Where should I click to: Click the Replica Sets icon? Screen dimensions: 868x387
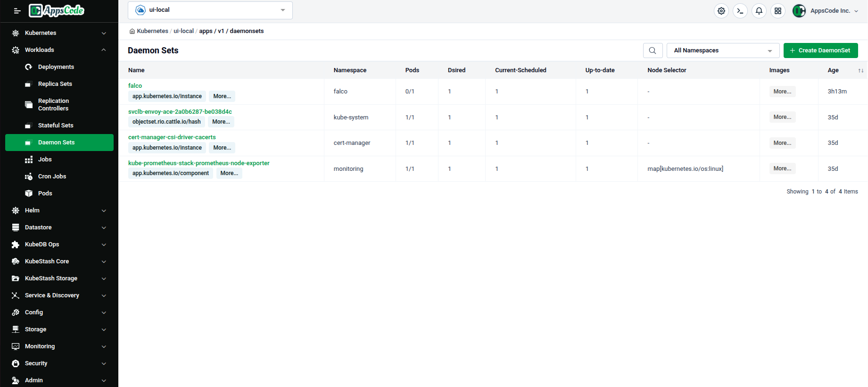pos(29,84)
